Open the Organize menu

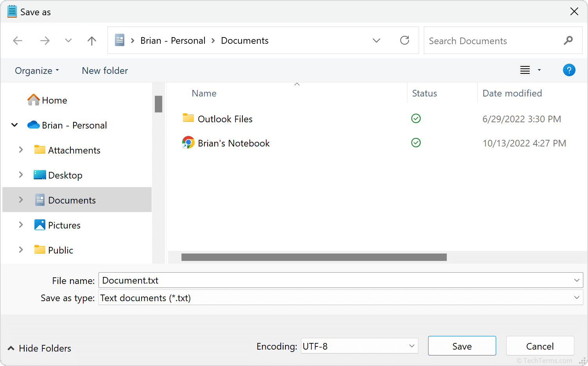click(x=37, y=70)
